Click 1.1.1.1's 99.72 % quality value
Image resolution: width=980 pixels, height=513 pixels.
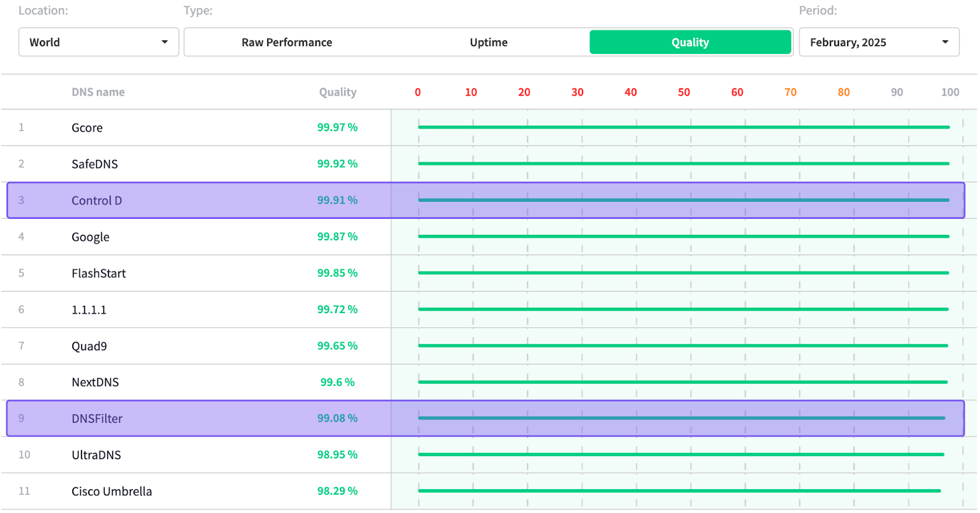click(337, 310)
